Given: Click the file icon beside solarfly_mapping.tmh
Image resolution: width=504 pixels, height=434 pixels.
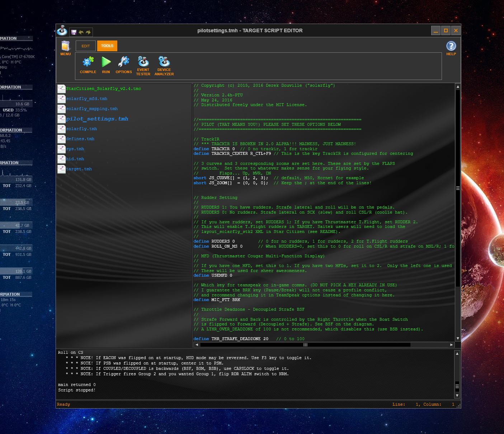Looking at the screenshot, I should [x=62, y=109].
